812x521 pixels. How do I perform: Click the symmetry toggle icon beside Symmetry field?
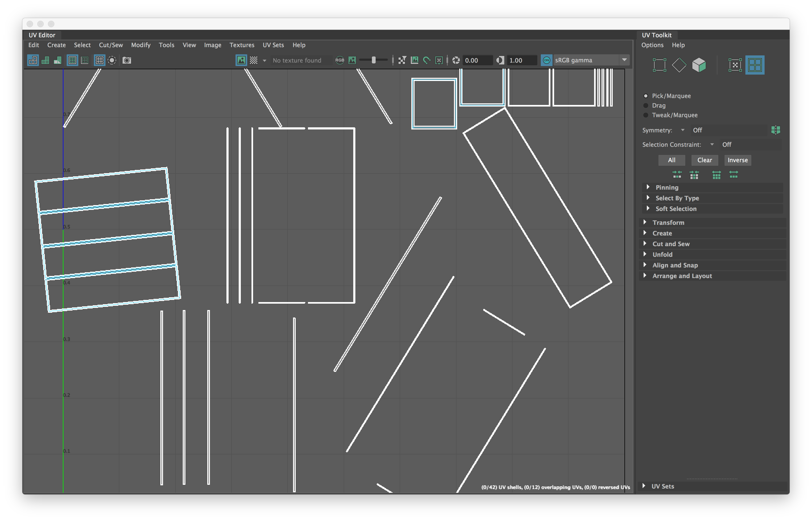(776, 130)
